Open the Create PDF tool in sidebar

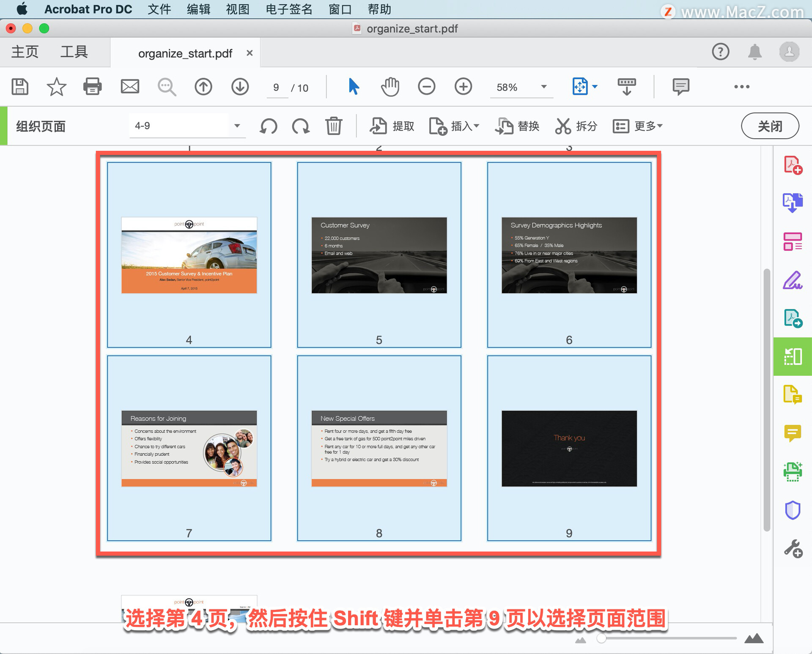pos(793,165)
